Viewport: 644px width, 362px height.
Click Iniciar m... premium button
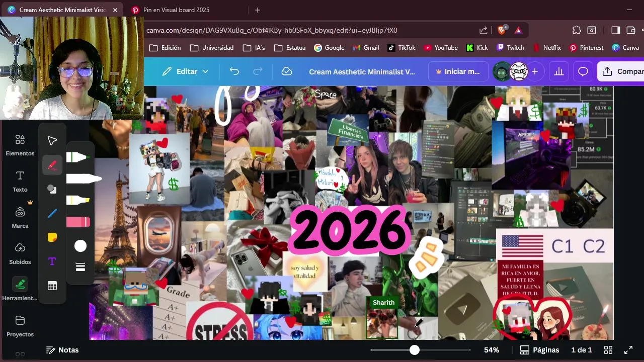(458, 71)
